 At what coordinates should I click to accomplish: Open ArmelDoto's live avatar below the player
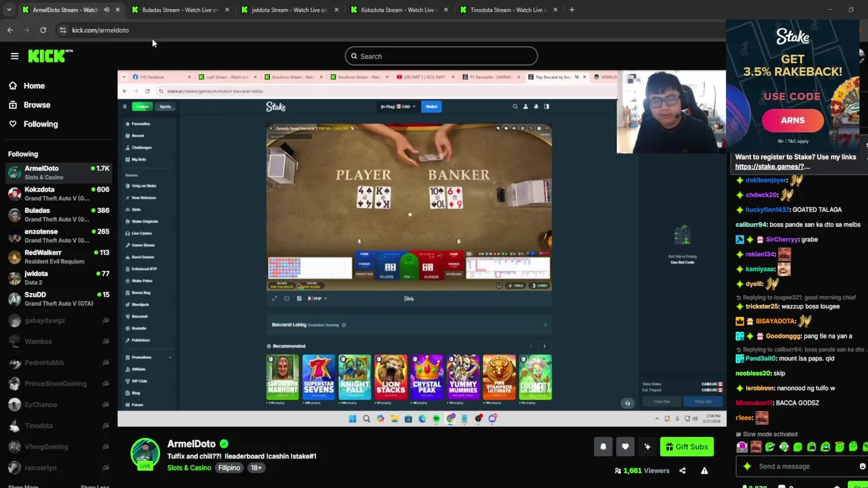pos(145,453)
